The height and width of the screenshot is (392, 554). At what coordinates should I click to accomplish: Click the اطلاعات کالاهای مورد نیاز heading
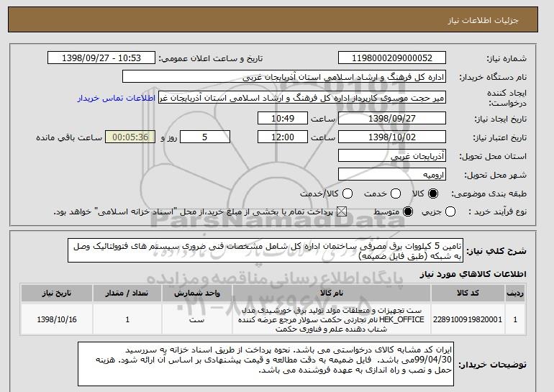point(473,274)
